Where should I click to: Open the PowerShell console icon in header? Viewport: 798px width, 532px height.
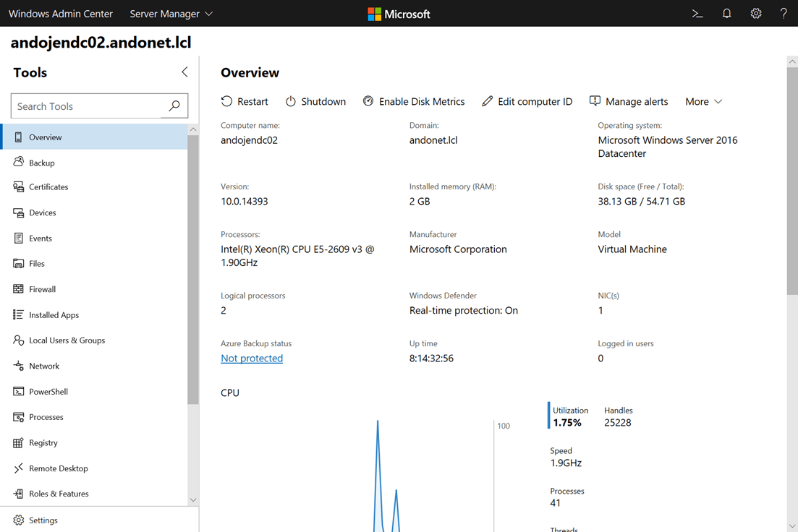tap(697, 14)
